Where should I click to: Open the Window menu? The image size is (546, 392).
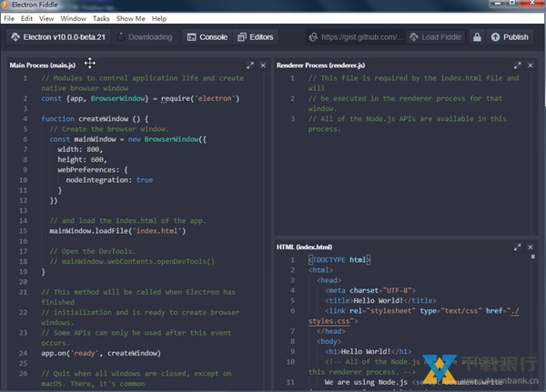pyautogui.click(x=74, y=18)
